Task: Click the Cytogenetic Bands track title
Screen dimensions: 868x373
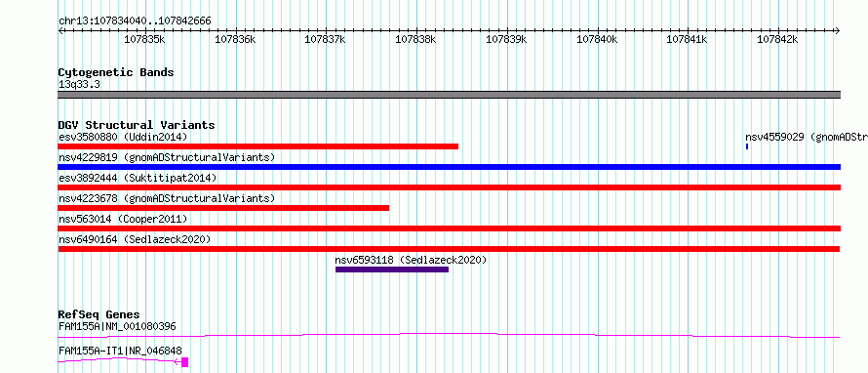Action: pyautogui.click(x=116, y=72)
